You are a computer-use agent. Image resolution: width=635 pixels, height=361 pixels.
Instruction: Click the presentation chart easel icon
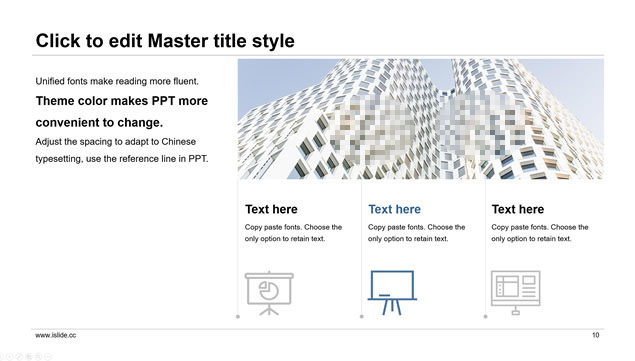click(x=269, y=293)
